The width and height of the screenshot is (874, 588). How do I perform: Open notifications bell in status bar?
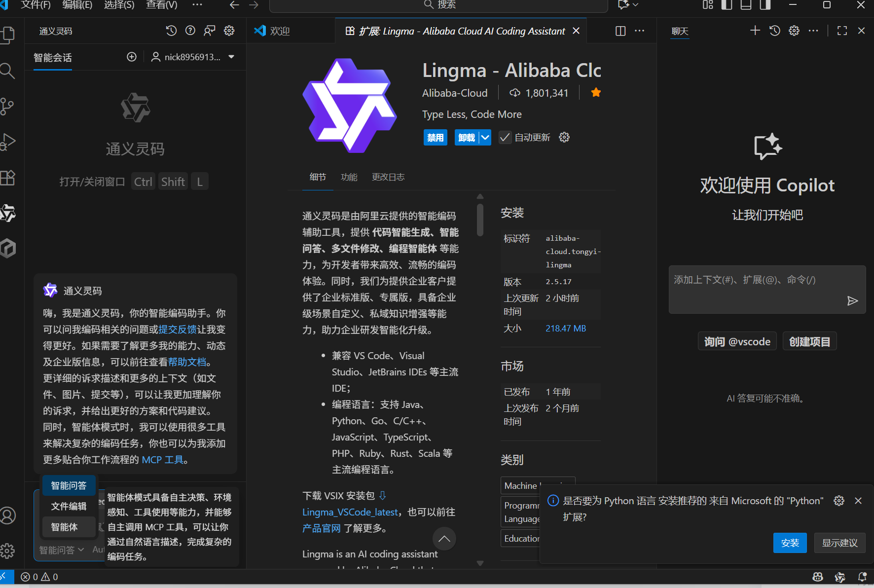(862, 577)
